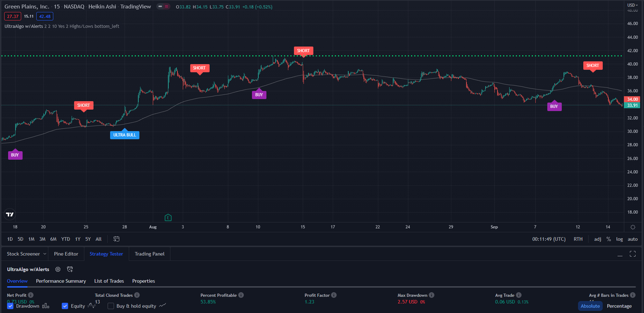The height and width of the screenshot is (313, 644).
Task: Set range to 5D
Action: (20, 239)
